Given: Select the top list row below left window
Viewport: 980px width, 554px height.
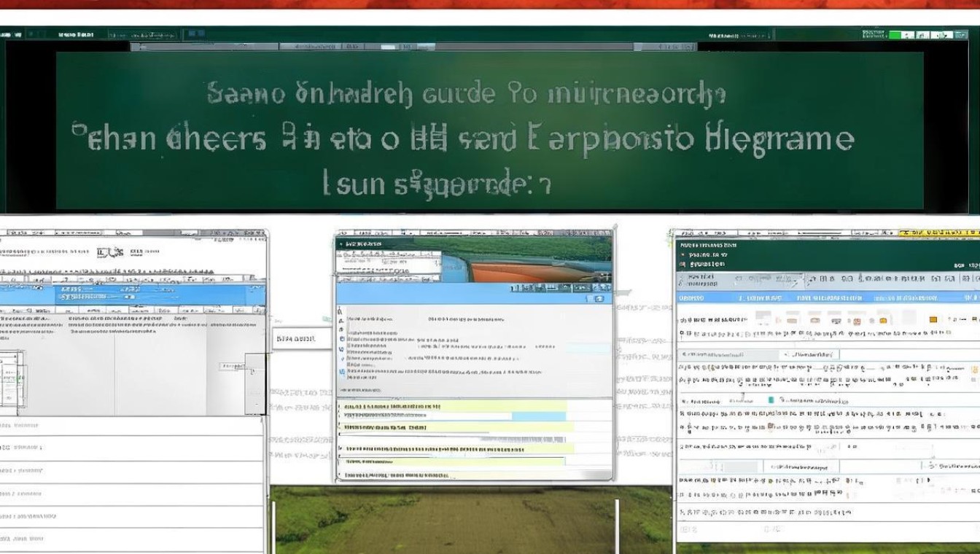Looking at the screenshot, I should point(131,426).
